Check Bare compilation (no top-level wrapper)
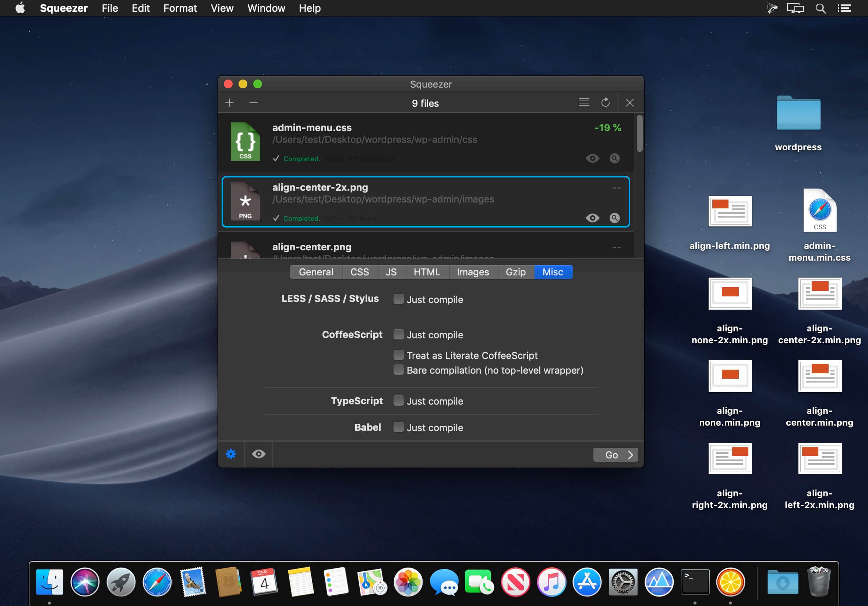Screen dimensions: 868x606 [x=398, y=370]
